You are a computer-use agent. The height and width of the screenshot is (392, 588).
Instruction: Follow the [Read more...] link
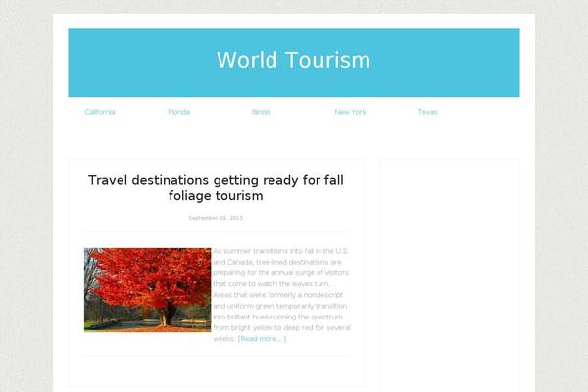click(x=262, y=339)
